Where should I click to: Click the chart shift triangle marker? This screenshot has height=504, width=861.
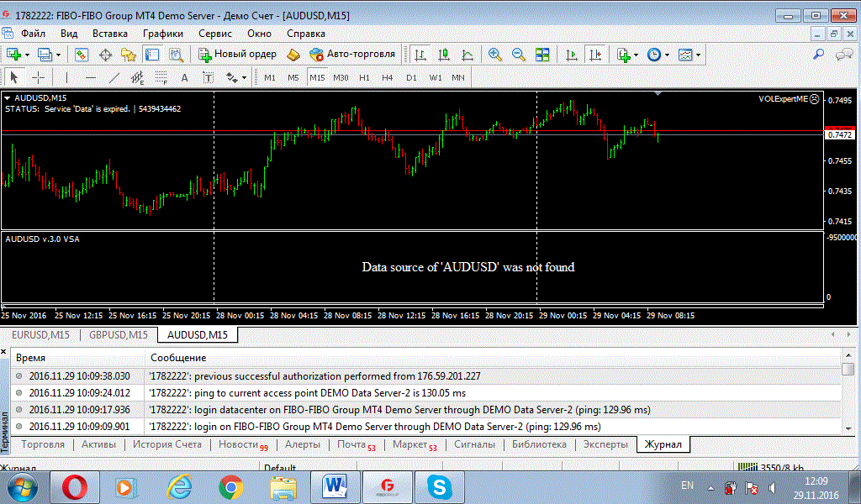(x=658, y=94)
